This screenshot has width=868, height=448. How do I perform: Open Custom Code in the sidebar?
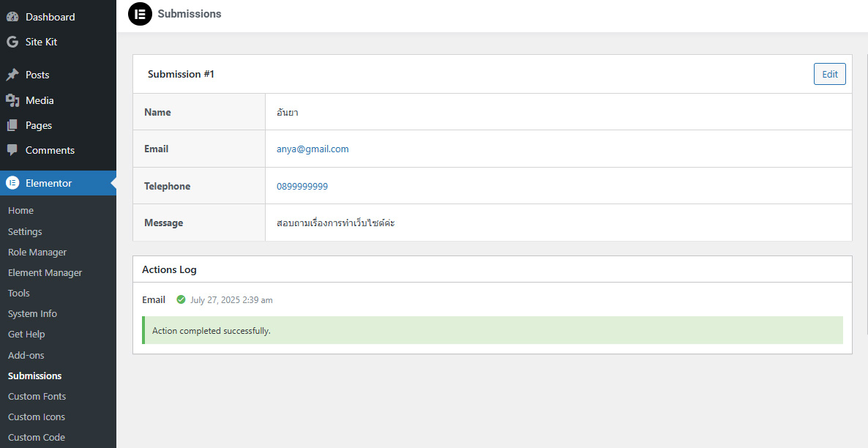pyautogui.click(x=37, y=437)
